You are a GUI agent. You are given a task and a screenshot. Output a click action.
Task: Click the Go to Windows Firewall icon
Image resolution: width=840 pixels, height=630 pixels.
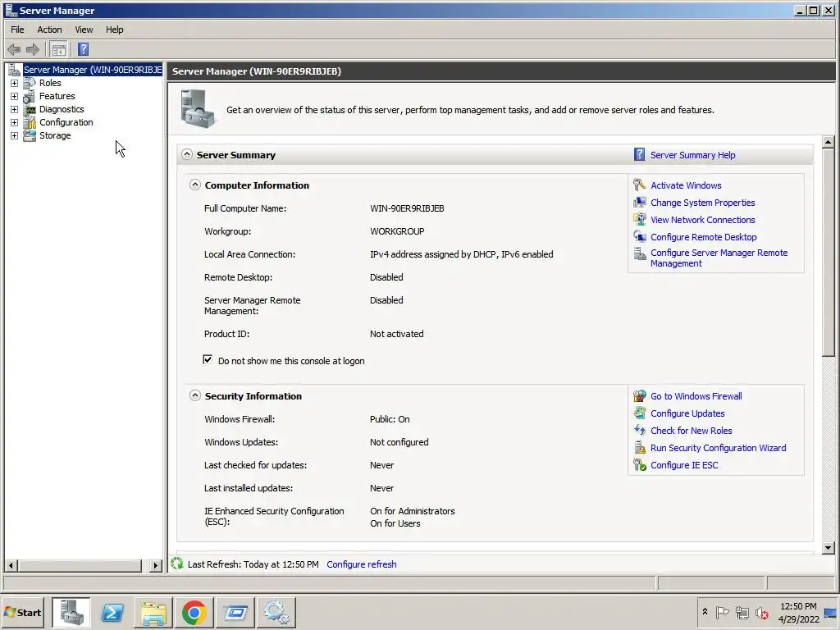coord(640,396)
